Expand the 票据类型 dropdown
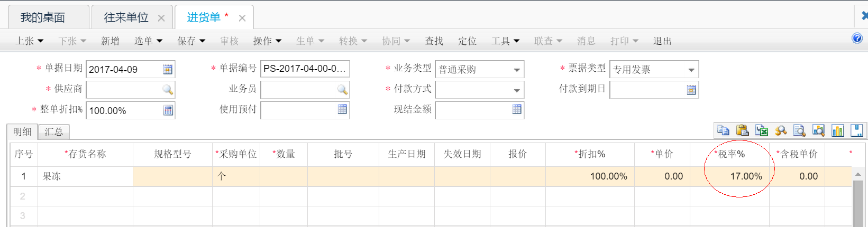 [691, 70]
